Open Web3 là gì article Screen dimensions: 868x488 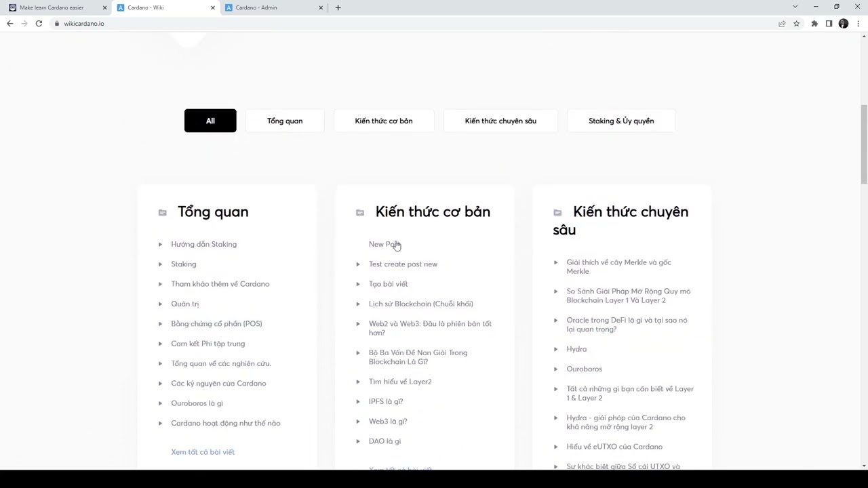[388, 422]
